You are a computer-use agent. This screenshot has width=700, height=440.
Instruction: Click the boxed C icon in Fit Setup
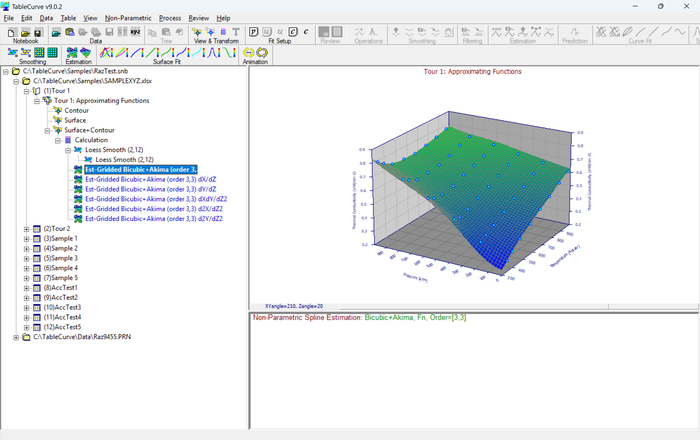pos(293,32)
